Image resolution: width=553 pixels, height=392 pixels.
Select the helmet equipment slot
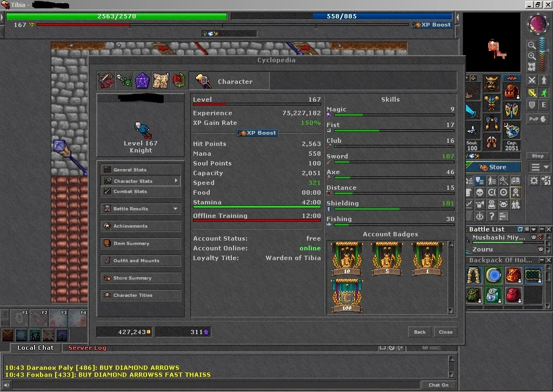[x=491, y=83]
